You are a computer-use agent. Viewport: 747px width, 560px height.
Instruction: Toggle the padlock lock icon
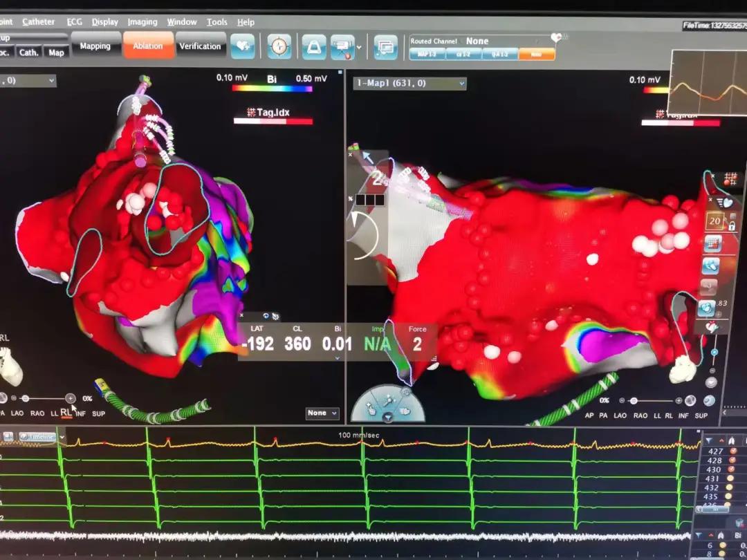[x=732, y=225]
